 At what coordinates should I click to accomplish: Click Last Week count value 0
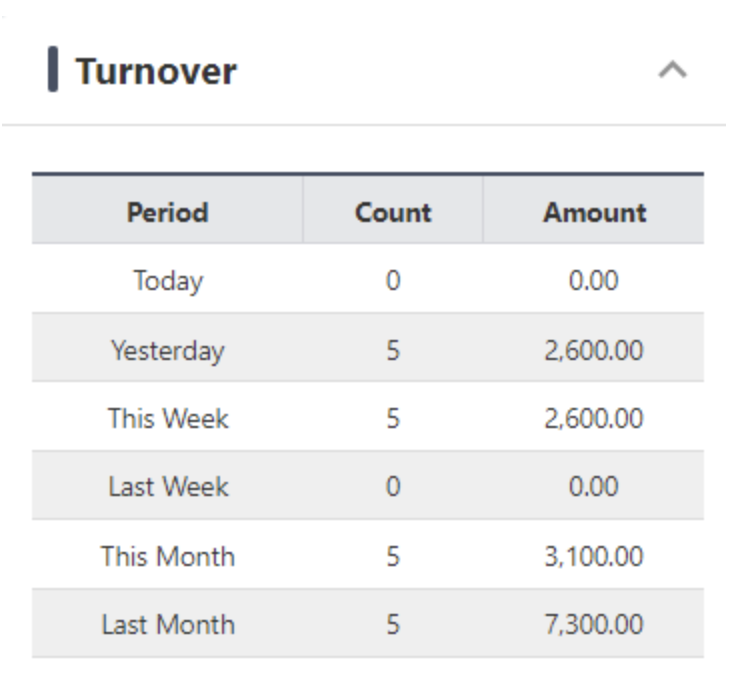point(393,487)
